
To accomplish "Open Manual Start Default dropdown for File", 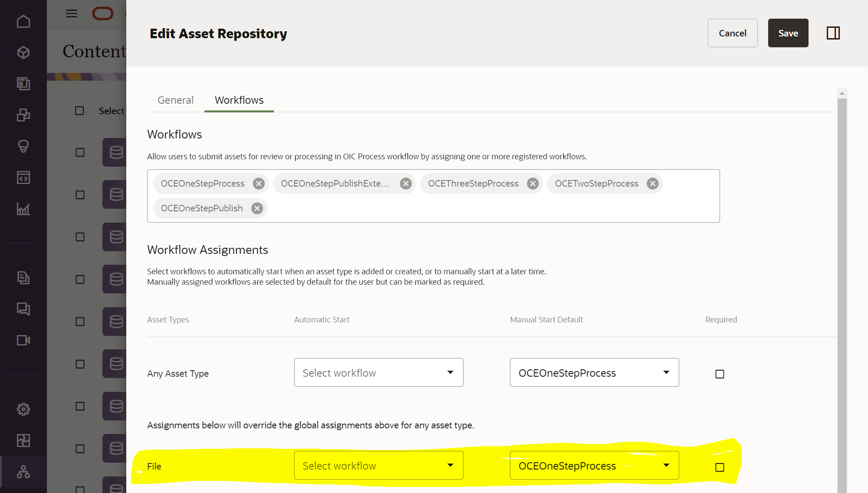I will tap(594, 465).
